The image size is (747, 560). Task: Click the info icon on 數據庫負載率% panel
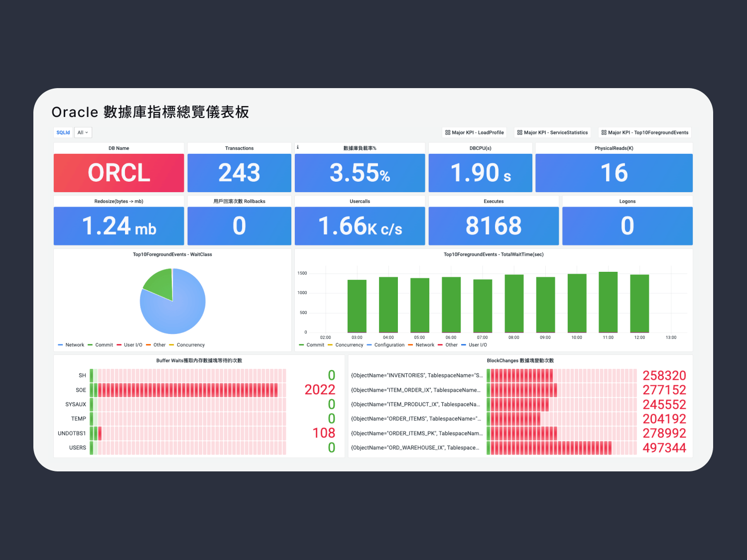298,147
